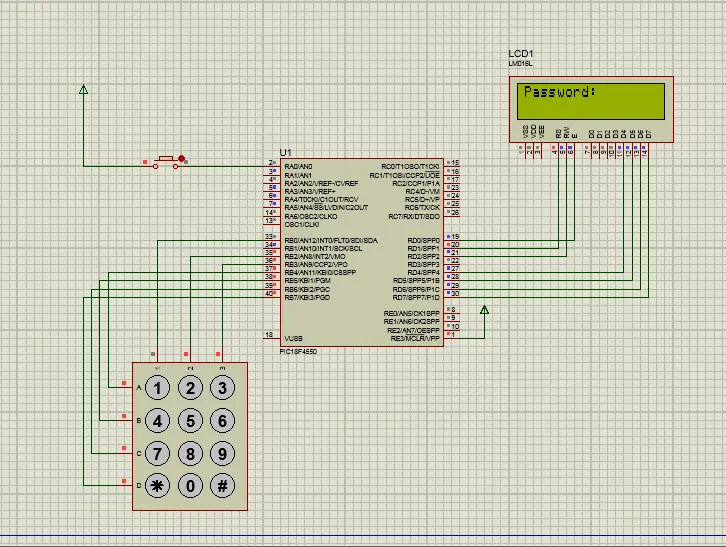Click the push button switch near RA0
The width and height of the screenshot is (726, 547).
[x=165, y=162]
